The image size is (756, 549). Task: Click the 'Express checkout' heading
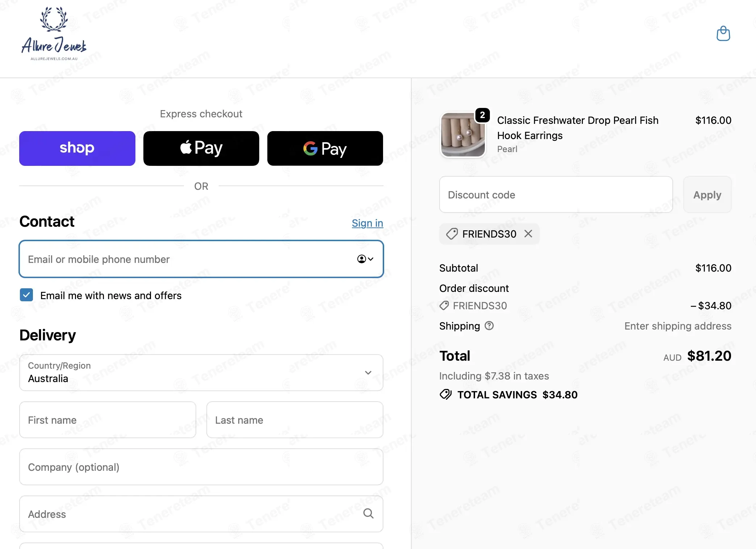(201, 114)
